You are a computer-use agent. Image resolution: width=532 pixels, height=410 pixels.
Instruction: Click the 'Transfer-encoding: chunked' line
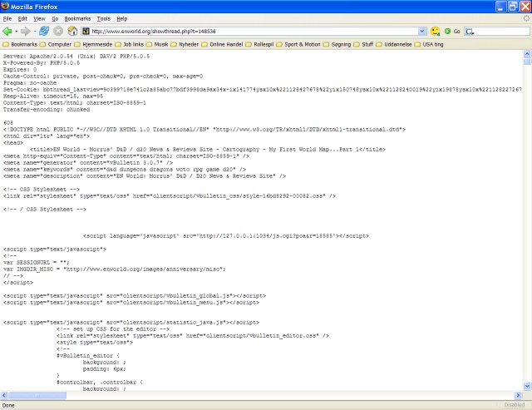pos(47,110)
